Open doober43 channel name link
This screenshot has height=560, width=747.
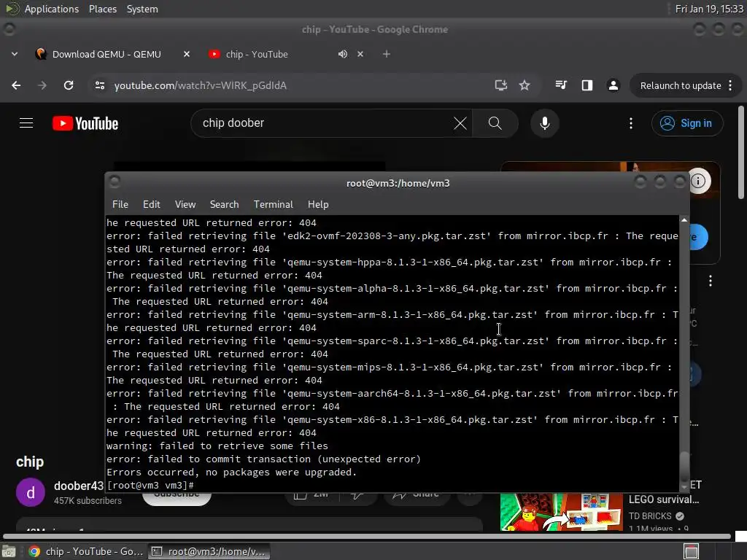pyautogui.click(x=79, y=486)
